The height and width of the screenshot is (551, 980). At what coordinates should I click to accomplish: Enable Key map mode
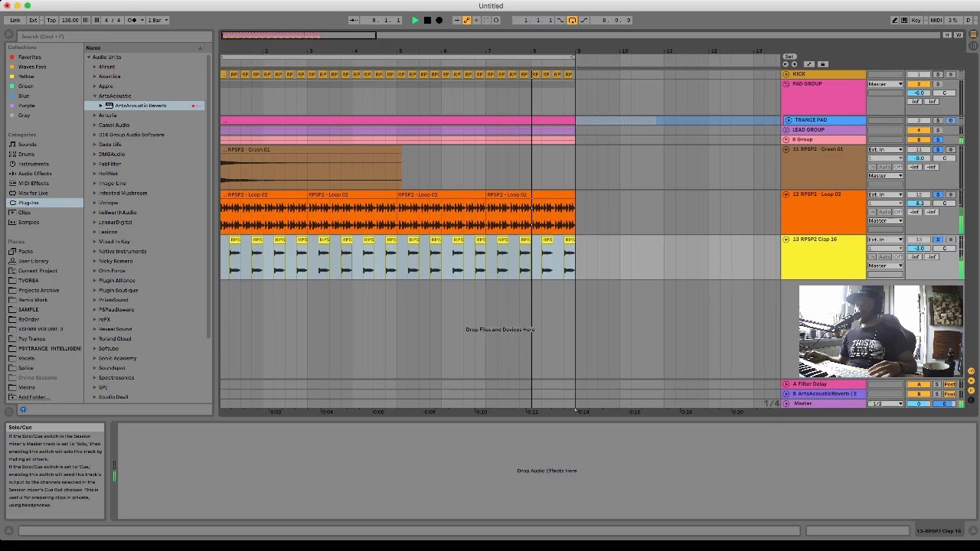(x=916, y=20)
